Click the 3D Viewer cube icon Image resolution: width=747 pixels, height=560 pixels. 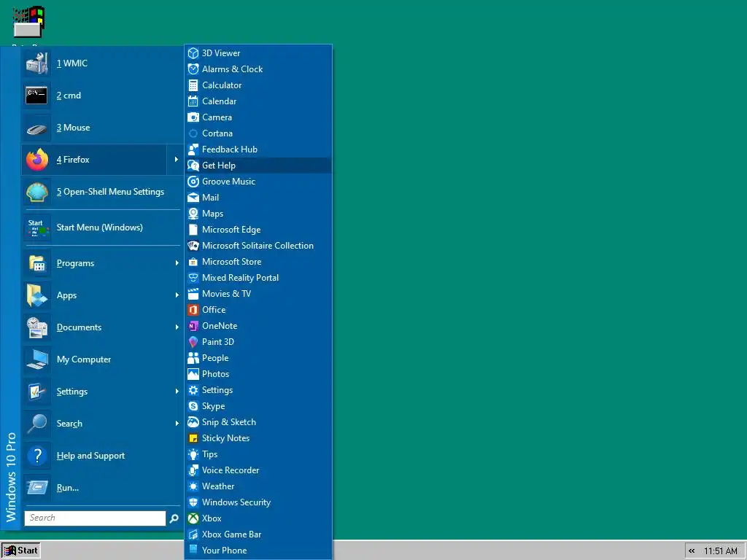(193, 52)
